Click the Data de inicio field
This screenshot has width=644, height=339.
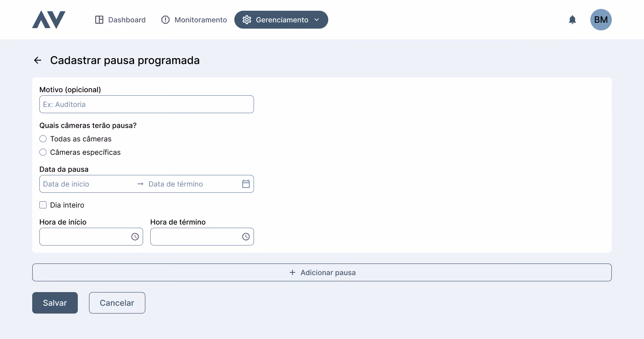point(88,184)
